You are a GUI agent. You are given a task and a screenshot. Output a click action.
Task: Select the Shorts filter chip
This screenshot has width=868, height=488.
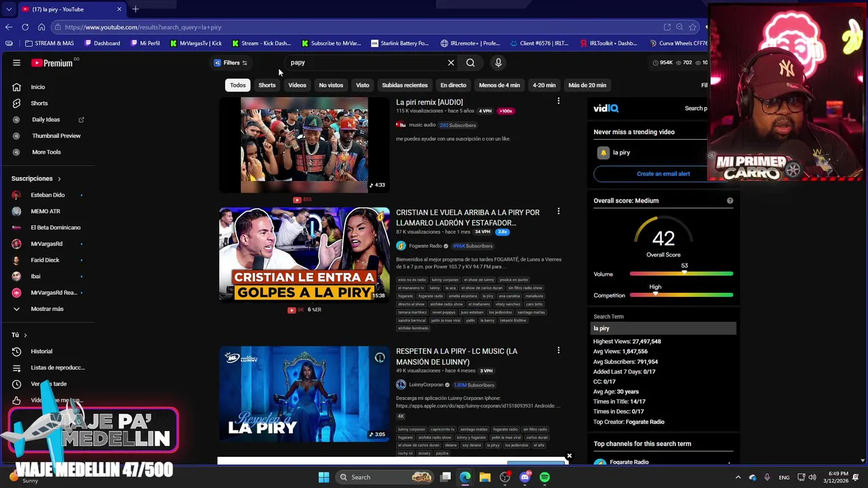pyautogui.click(x=267, y=85)
